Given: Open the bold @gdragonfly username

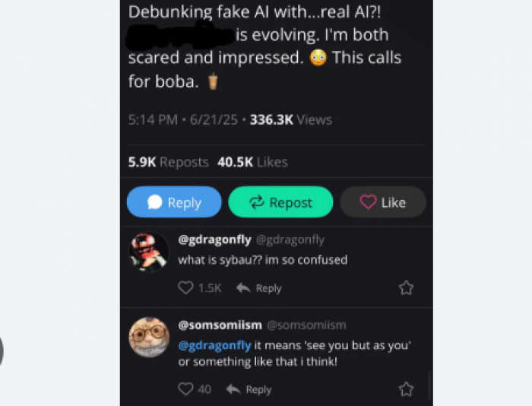Looking at the screenshot, I should tap(214, 239).
